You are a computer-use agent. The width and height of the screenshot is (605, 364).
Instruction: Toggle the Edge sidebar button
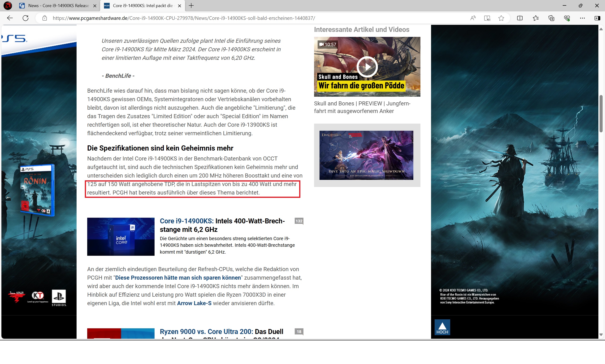coord(597,18)
